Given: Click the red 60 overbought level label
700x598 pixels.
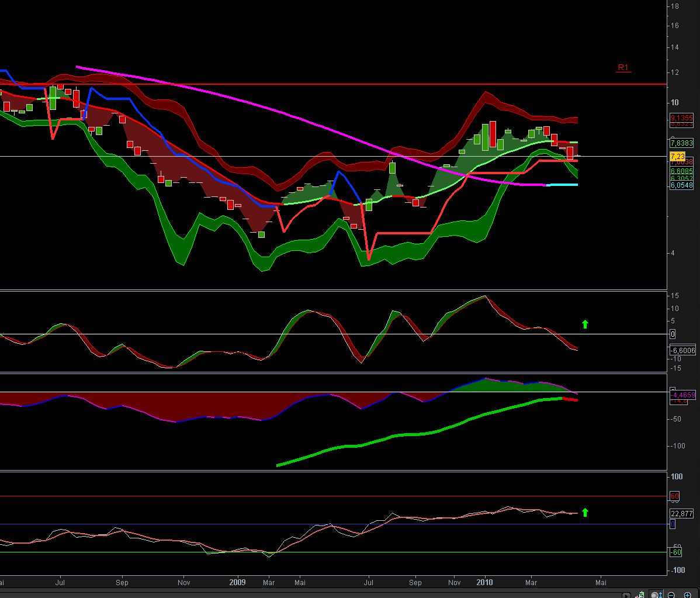Looking at the screenshot, I should (674, 496).
